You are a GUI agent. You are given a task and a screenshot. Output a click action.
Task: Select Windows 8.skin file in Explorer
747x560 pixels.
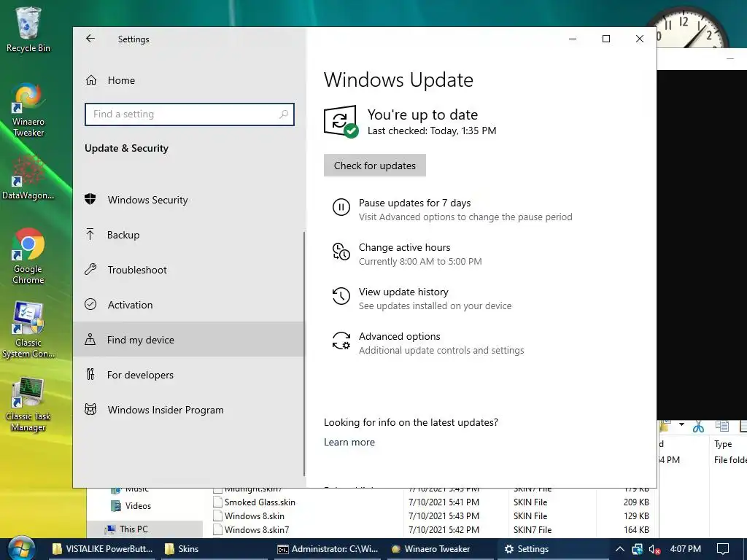255,516
